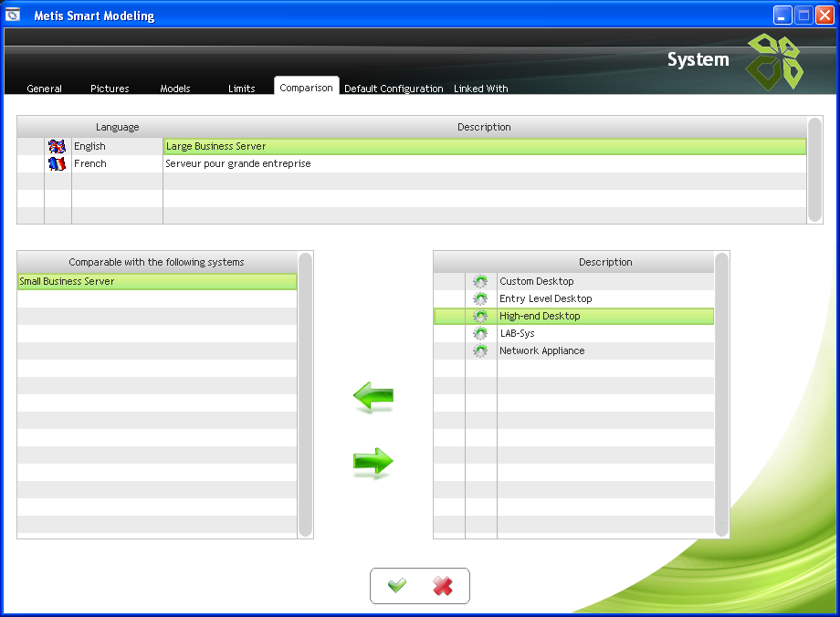Select the French language cell
The height and width of the screenshot is (617, 840).
(117, 163)
